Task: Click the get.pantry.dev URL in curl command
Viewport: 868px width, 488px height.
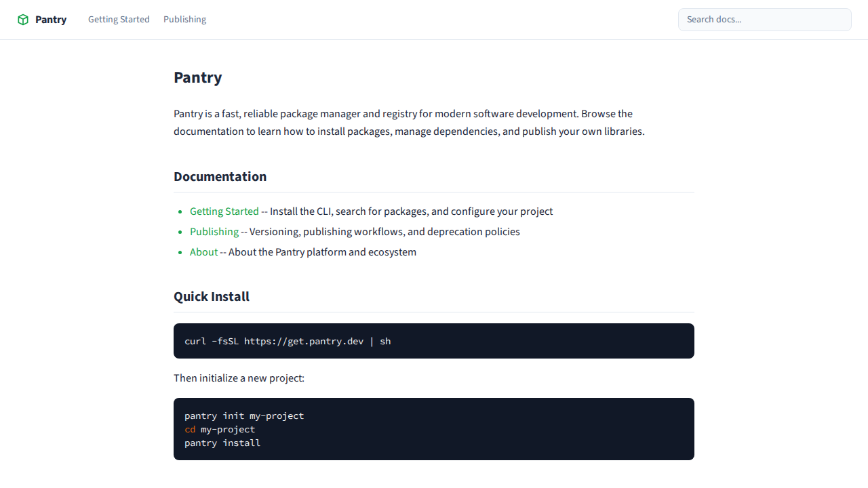Action: coord(303,341)
